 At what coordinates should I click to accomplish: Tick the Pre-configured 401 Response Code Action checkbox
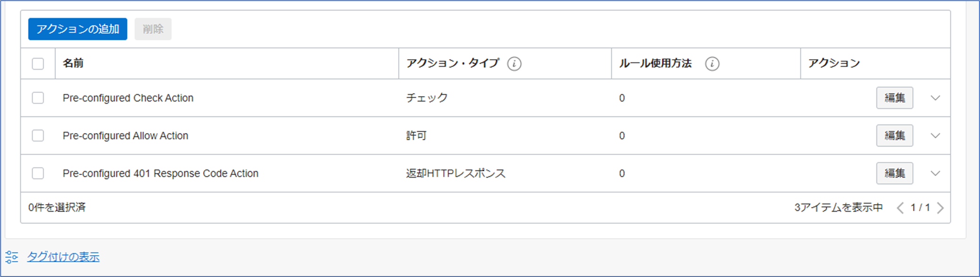(x=38, y=173)
